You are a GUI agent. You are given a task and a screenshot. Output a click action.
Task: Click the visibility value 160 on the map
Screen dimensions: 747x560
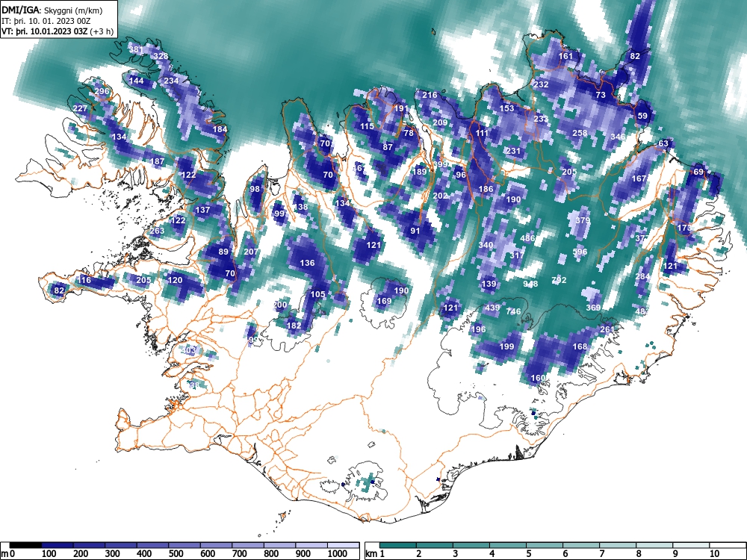[538, 378]
